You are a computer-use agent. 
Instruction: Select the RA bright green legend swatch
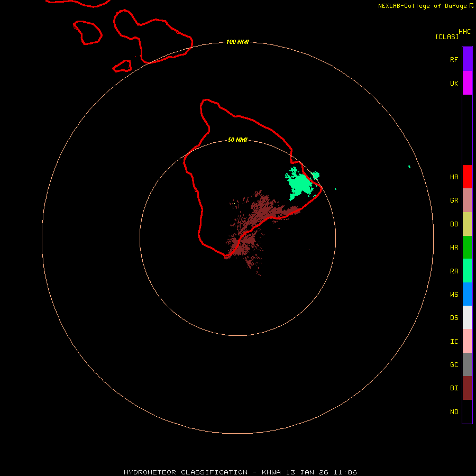pos(467,270)
